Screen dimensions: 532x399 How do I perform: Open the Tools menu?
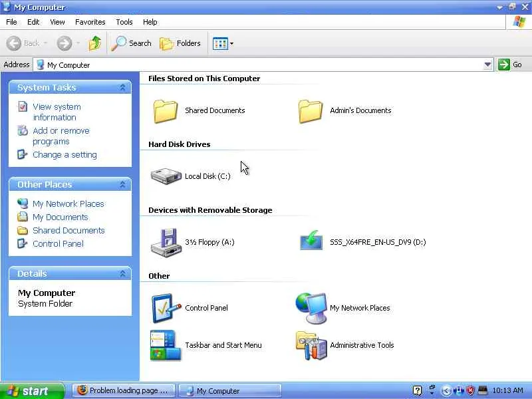(x=124, y=22)
